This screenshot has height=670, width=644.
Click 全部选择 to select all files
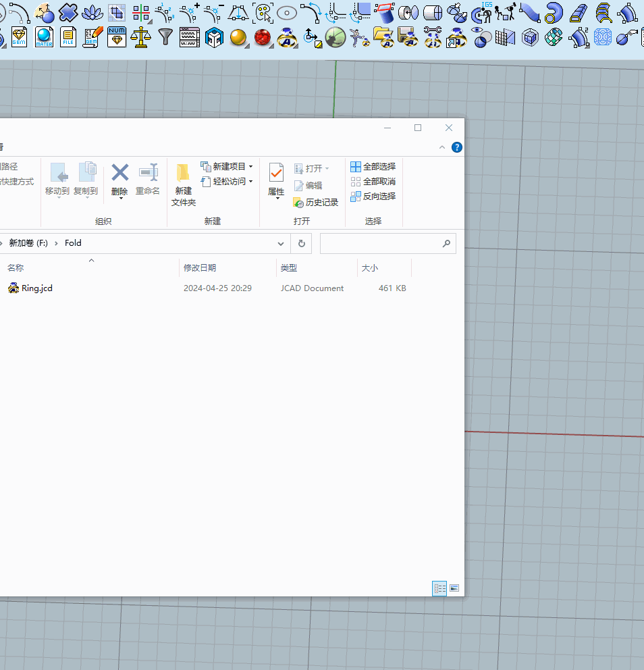pos(373,167)
